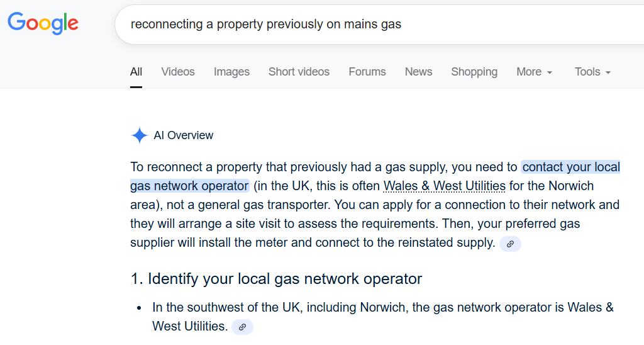Click the AI Overview sparkle icon

139,135
